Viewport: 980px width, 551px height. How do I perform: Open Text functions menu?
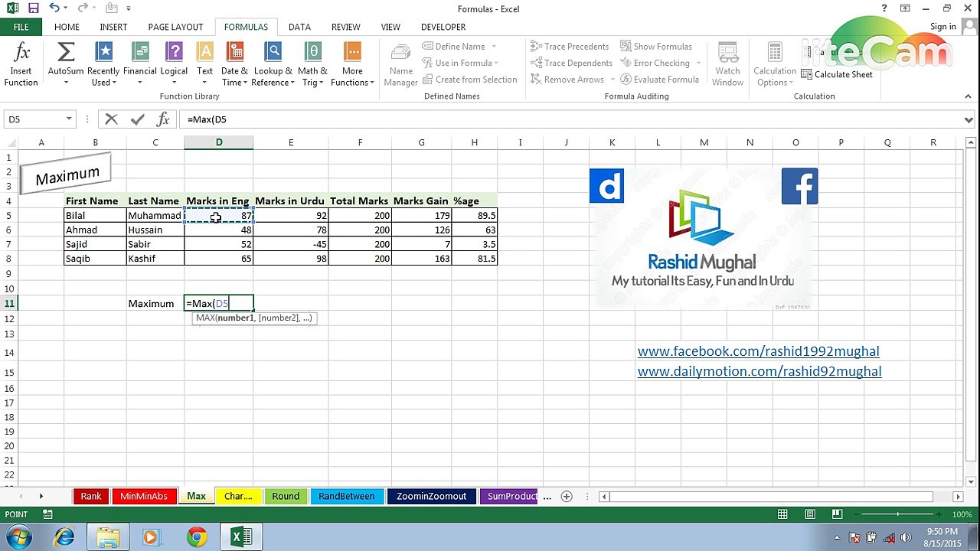click(x=204, y=64)
